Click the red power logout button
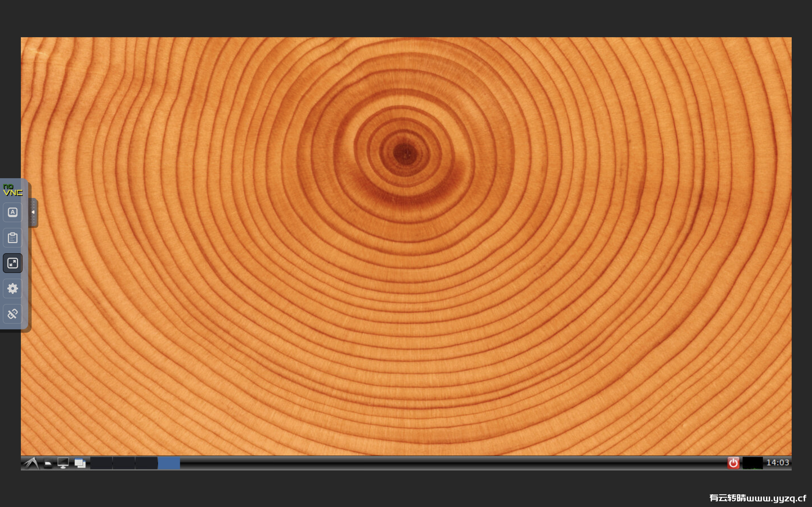Image resolution: width=812 pixels, height=507 pixels. coord(733,463)
